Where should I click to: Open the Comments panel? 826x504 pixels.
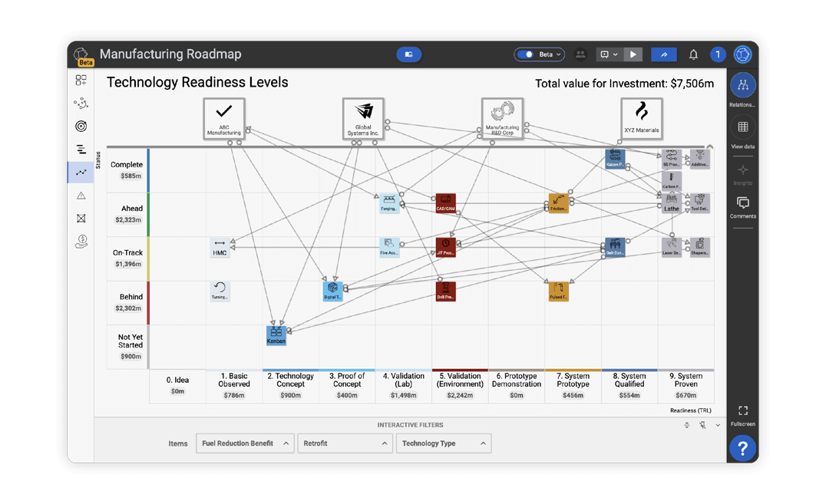click(742, 203)
